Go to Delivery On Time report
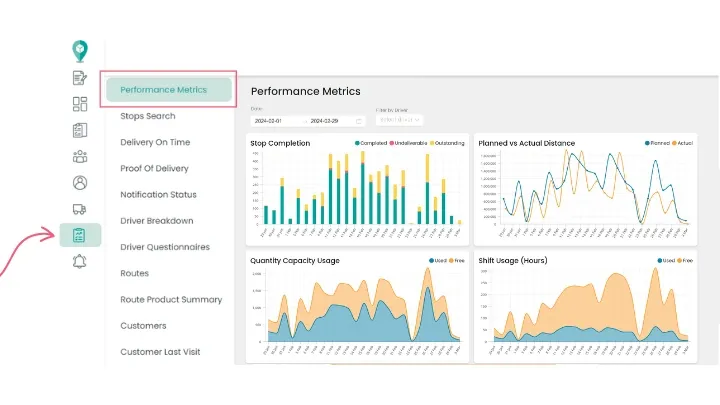This screenshot has width=720, height=405. [x=155, y=142]
